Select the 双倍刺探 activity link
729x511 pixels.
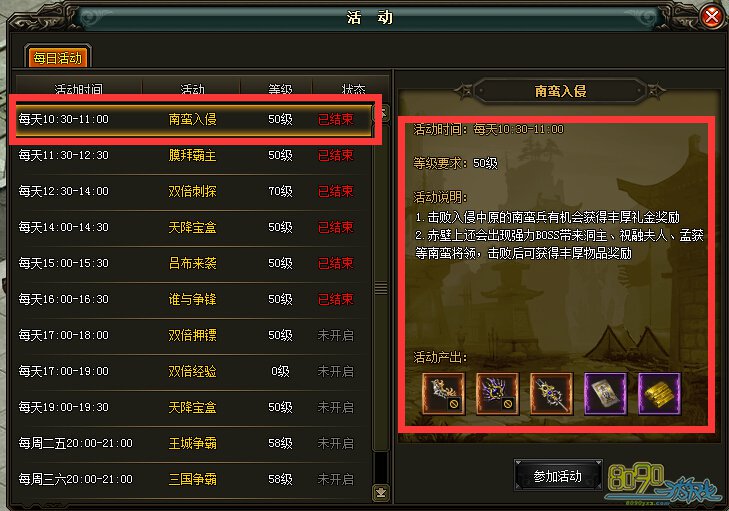(x=192, y=191)
